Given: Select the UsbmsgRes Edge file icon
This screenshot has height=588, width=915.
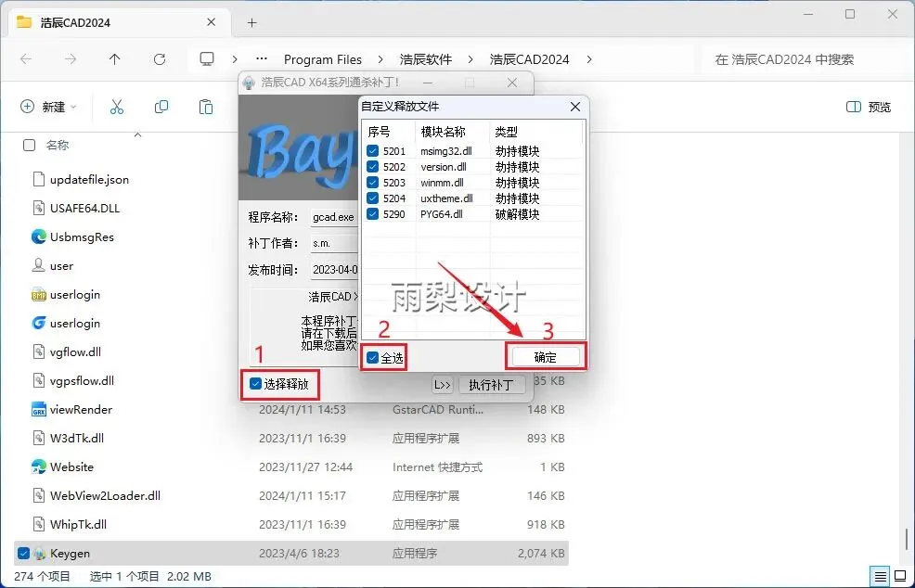Looking at the screenshot, I should [39, 236].
